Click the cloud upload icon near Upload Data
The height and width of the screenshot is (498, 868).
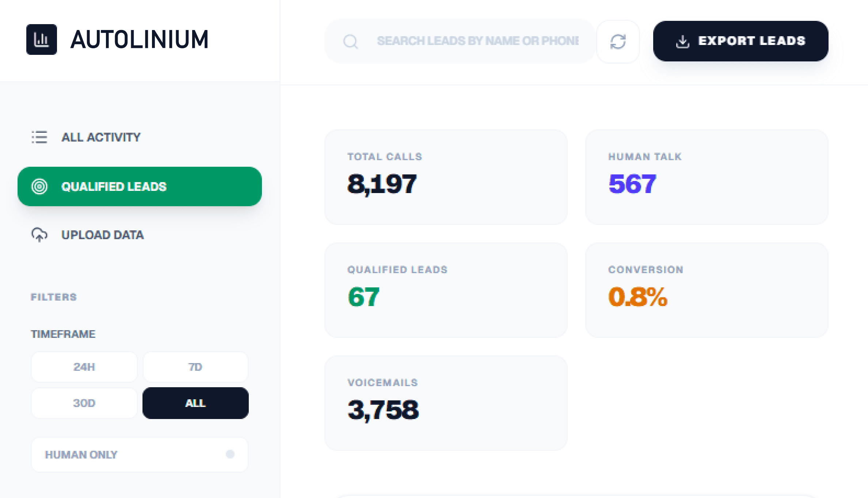pos(39,235)
